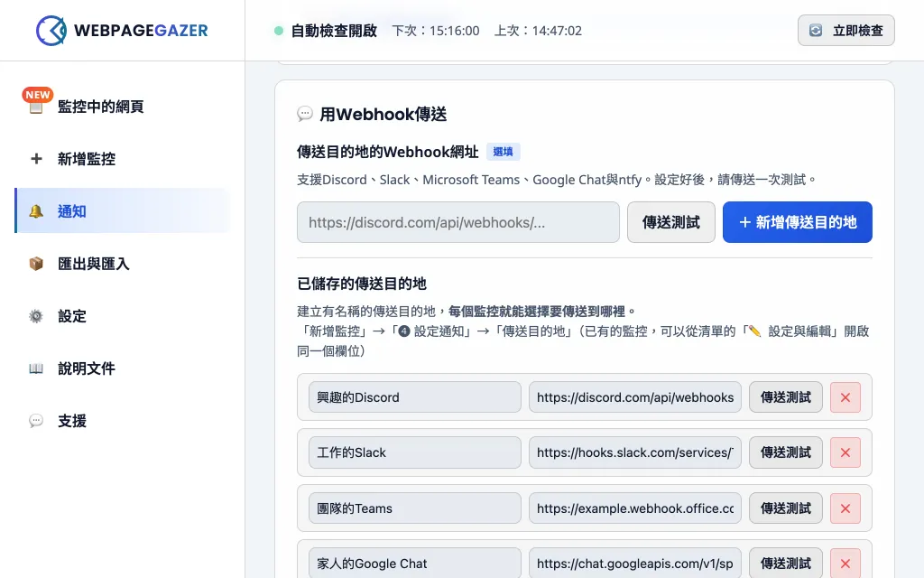Click the 立即檢查 button

point(845,31)
